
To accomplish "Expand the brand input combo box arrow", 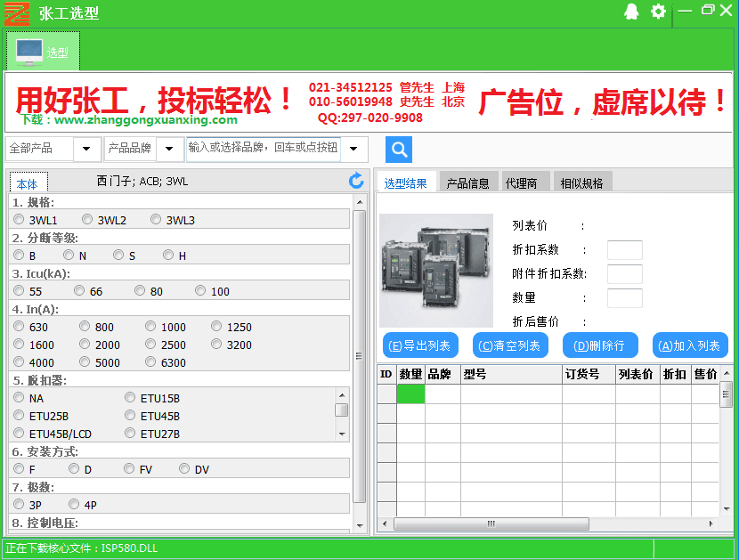I will click(x=353, y=148).
